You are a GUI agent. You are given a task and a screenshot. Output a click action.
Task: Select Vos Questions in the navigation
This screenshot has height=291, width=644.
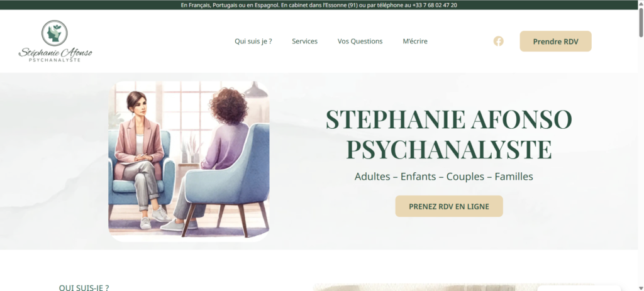[360, 41]
